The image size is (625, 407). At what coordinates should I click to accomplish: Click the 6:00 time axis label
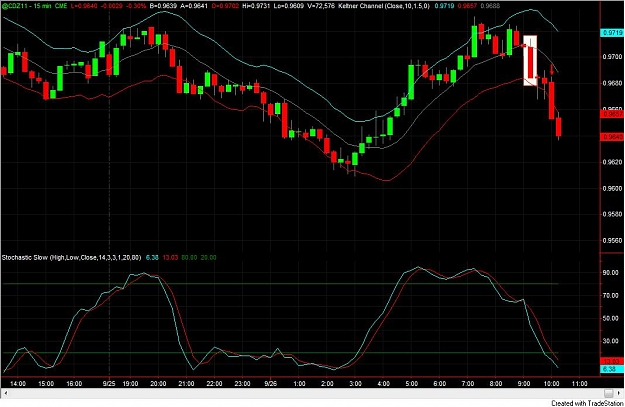click(x=440, y=384)
